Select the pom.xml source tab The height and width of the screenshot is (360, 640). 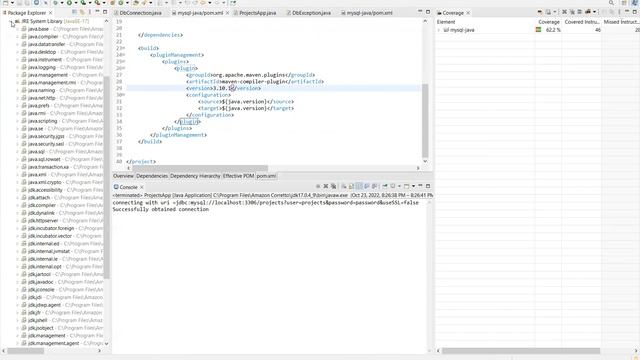pyautogui.click(x=266, y=176)
